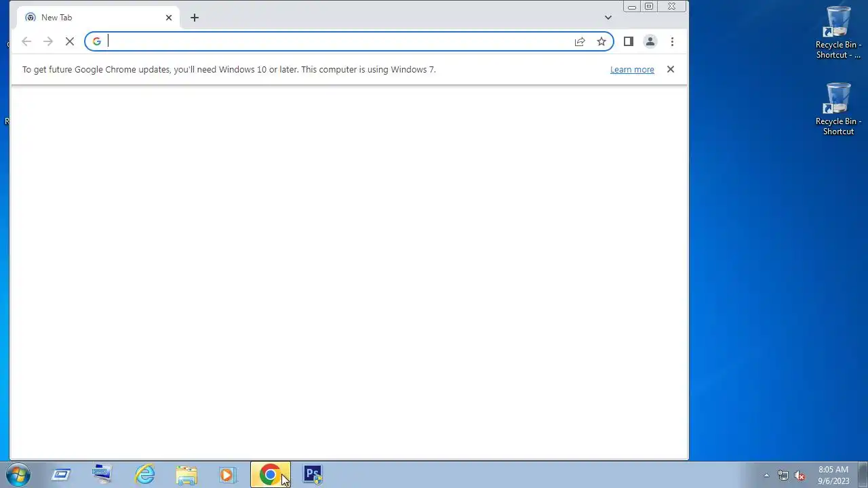Open the tab search chevron
Viewport: 868px width, 488px height.
click(x=608, y=18)
